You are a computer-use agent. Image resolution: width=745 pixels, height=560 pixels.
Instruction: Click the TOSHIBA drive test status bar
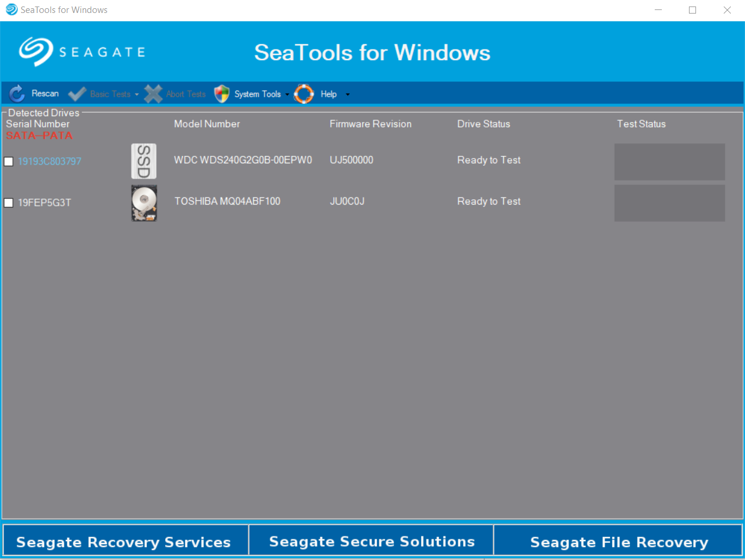[669, 203]
